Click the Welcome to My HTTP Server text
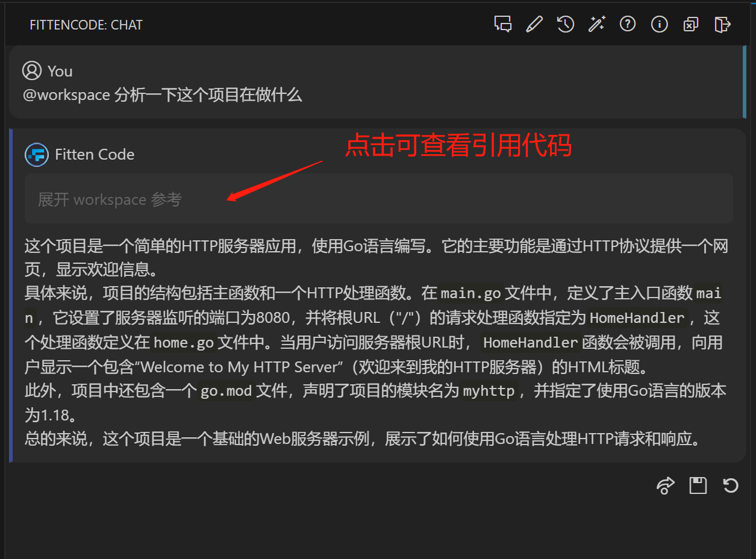 click(239, 367)
